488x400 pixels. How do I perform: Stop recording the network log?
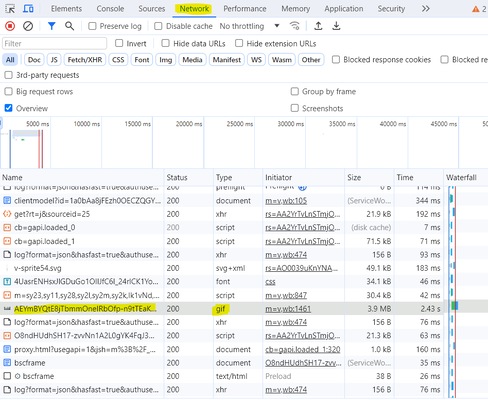[x=10, y=26]
